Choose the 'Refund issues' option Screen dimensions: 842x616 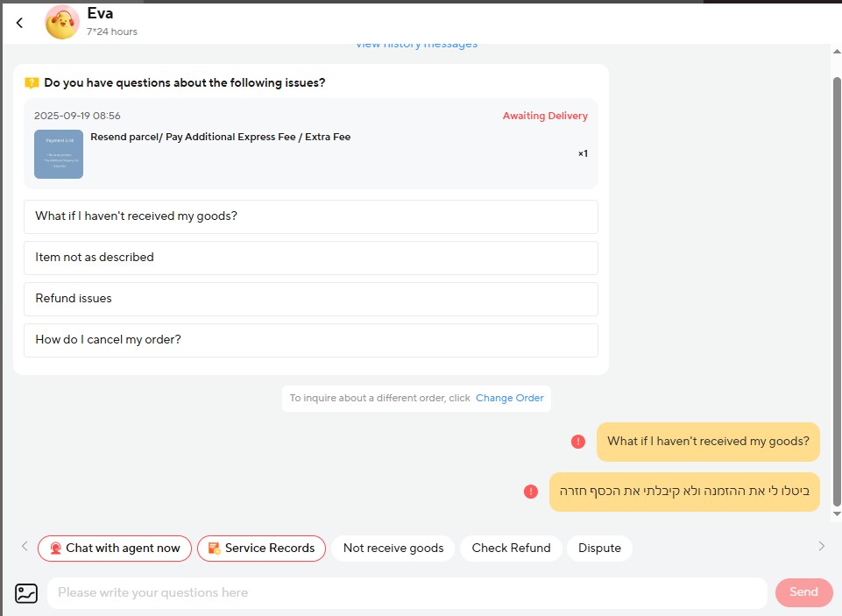(310, 299)
